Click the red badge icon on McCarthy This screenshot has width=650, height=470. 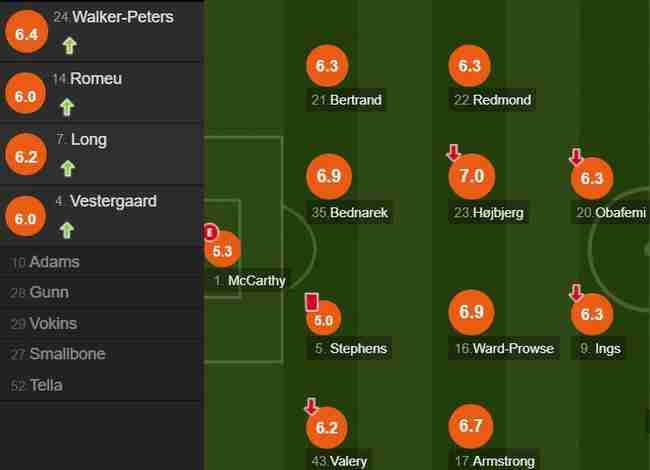coord(210,232)
